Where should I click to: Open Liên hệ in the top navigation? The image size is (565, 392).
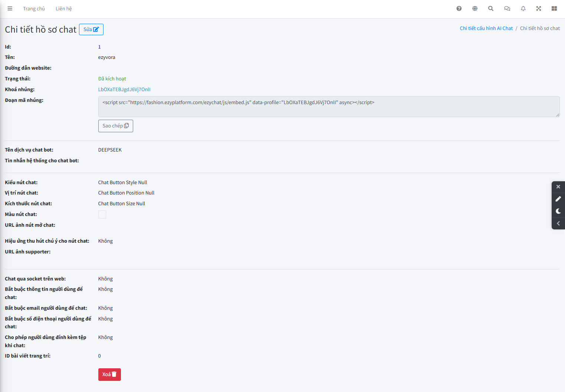[64, 9]
